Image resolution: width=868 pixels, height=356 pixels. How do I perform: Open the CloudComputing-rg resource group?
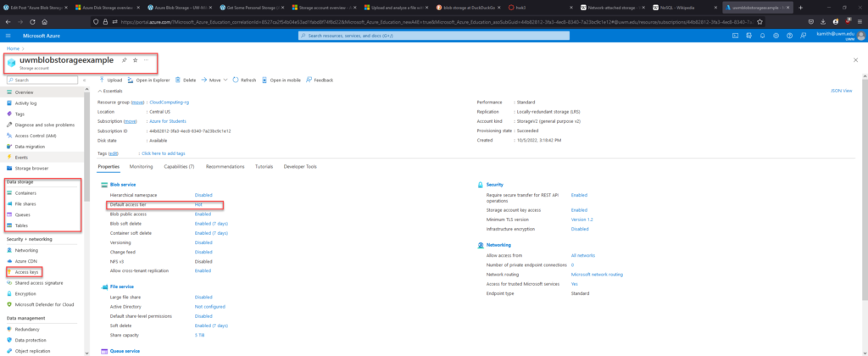pos(170,103)
